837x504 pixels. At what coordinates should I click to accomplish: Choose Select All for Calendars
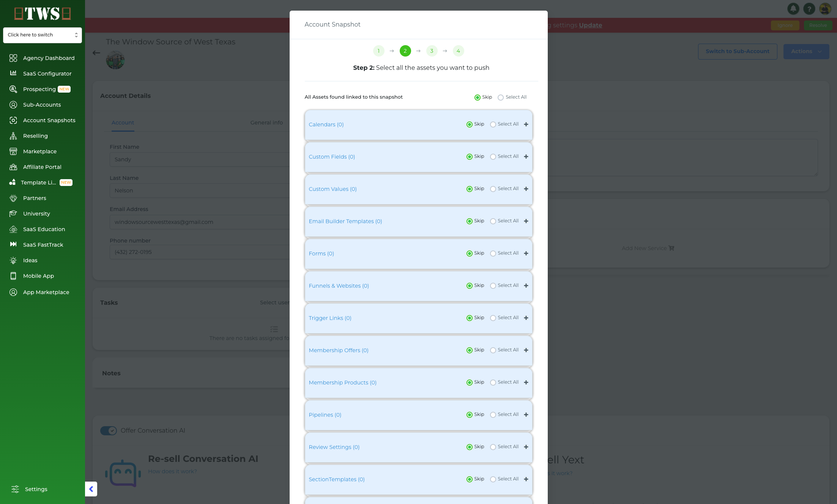[493, 124]
